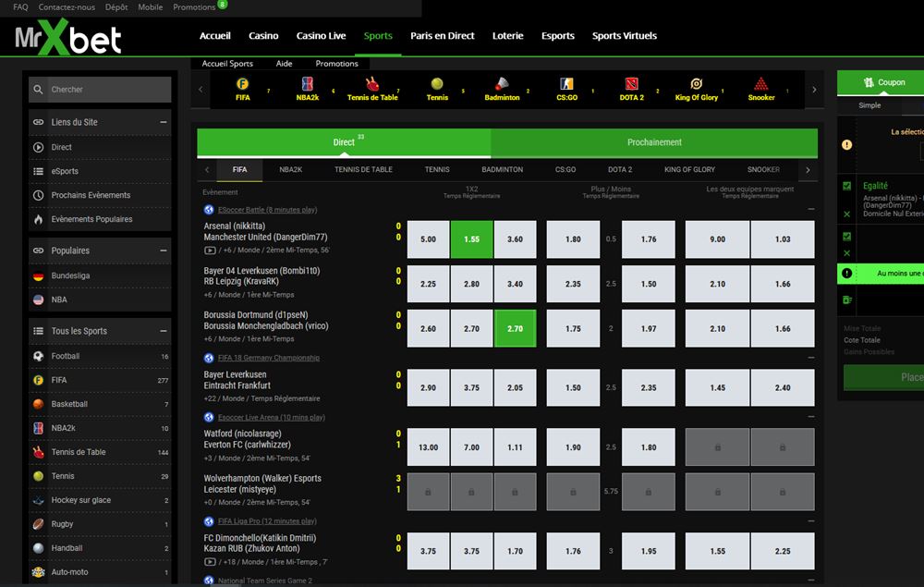Open the NBA2k icon in carousel
Image resolution: width=924 pixels, height=587 pixels.
(307, 84)
